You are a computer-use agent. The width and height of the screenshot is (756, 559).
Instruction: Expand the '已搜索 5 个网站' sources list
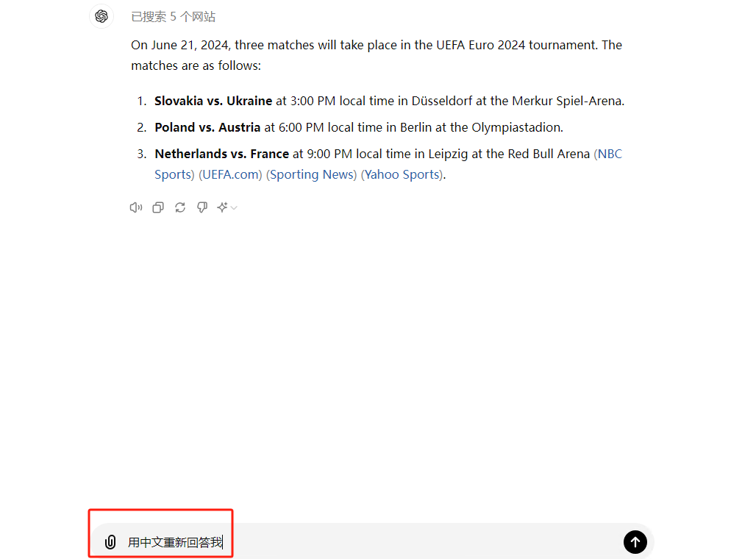pyautogui.click(x=173, y=17)
